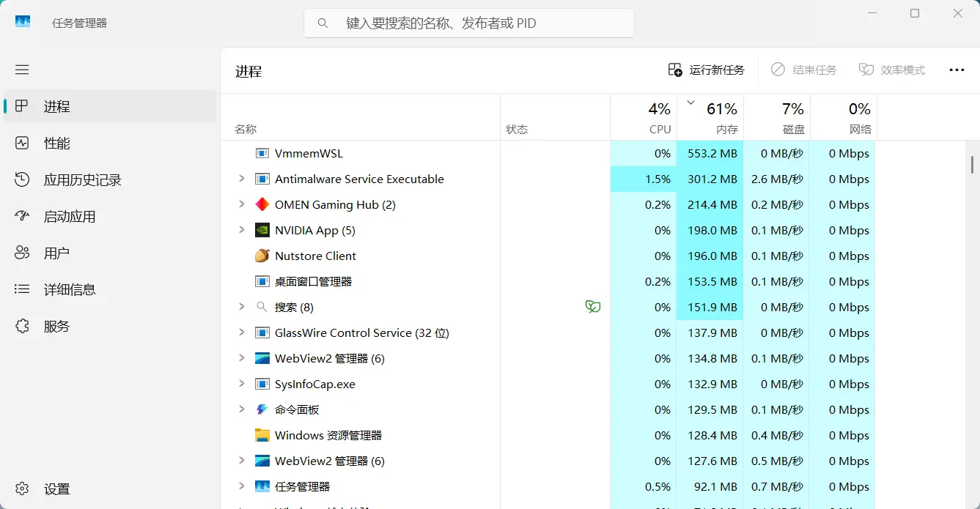Click the 命令面板 lightning icon

pyautogui.click(x=262, y=409)
